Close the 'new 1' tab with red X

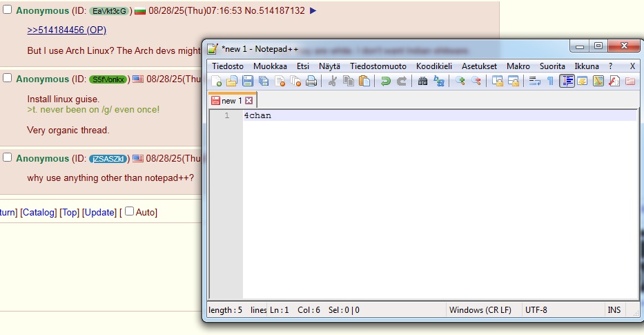(249, 101)
